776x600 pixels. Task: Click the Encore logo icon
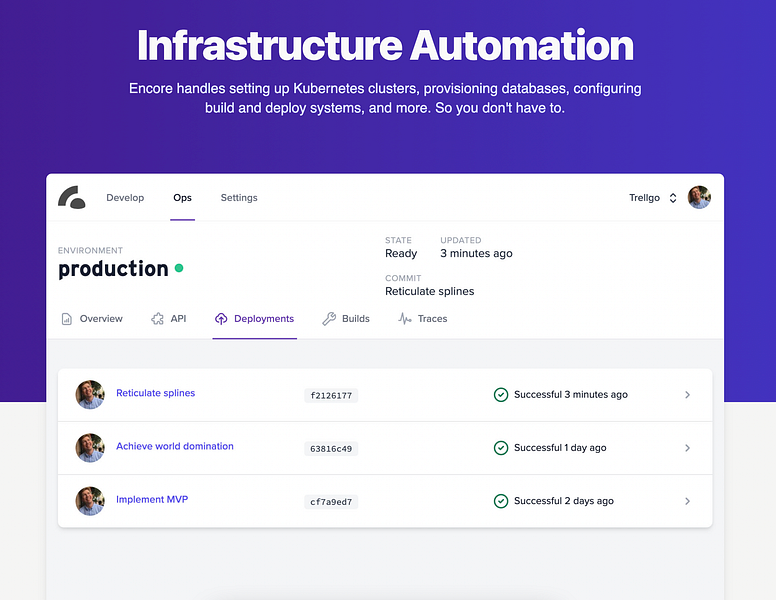pos(72,197)
